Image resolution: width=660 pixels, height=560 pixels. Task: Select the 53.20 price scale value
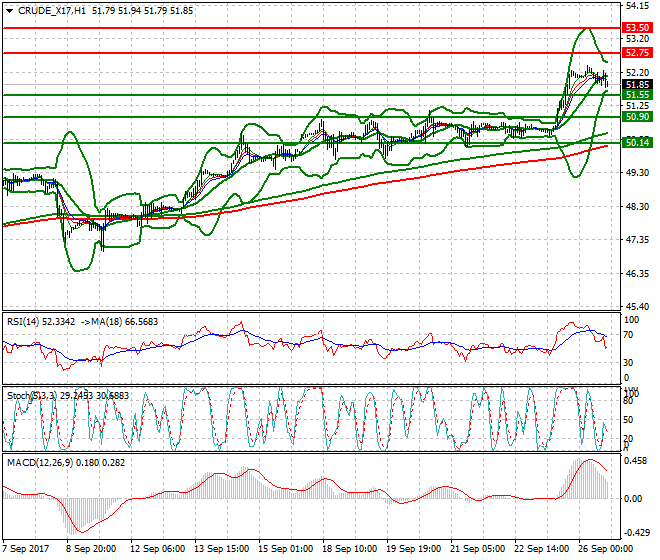coord(637,39)
